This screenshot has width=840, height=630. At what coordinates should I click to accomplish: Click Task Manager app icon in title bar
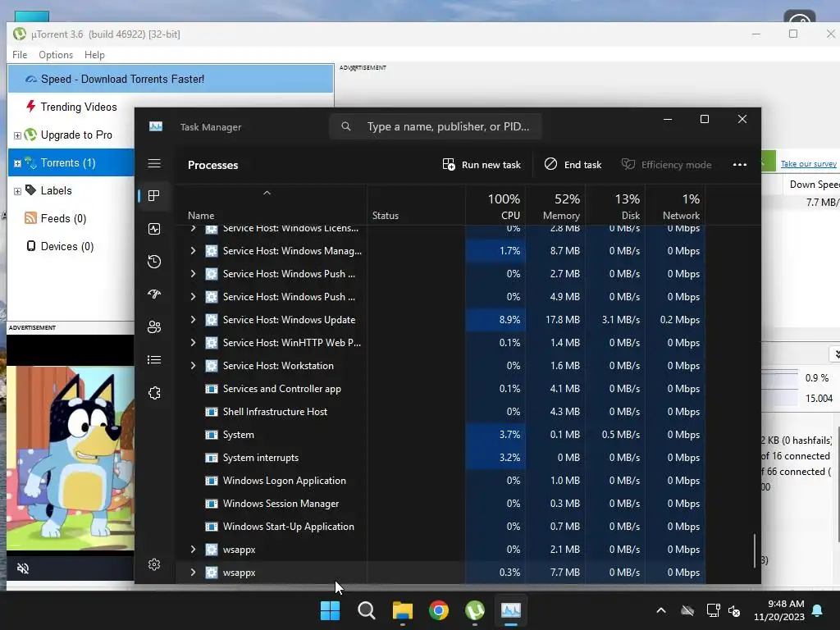click(155, 126)
